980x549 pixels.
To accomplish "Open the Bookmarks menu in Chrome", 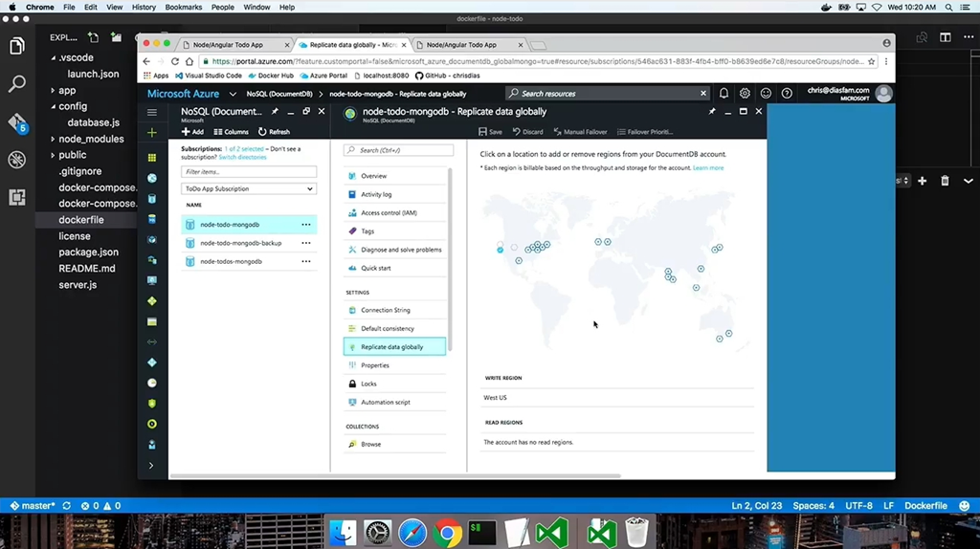I will coord(182,7).
